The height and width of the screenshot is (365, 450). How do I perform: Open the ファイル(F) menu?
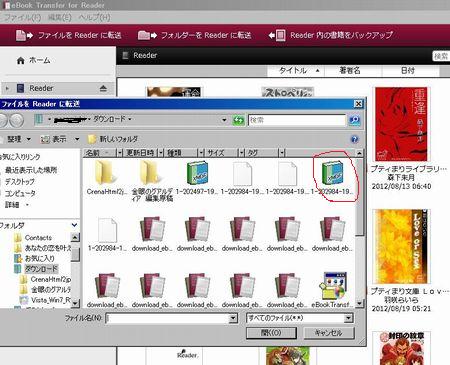(22, 17)
